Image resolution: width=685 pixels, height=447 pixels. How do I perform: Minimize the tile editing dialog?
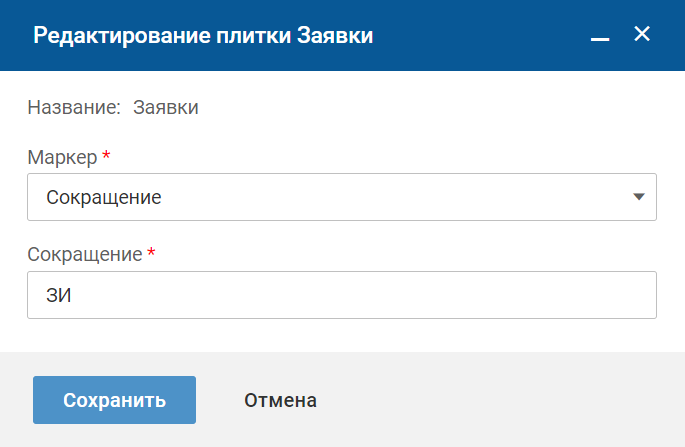[x=600, y=37]
